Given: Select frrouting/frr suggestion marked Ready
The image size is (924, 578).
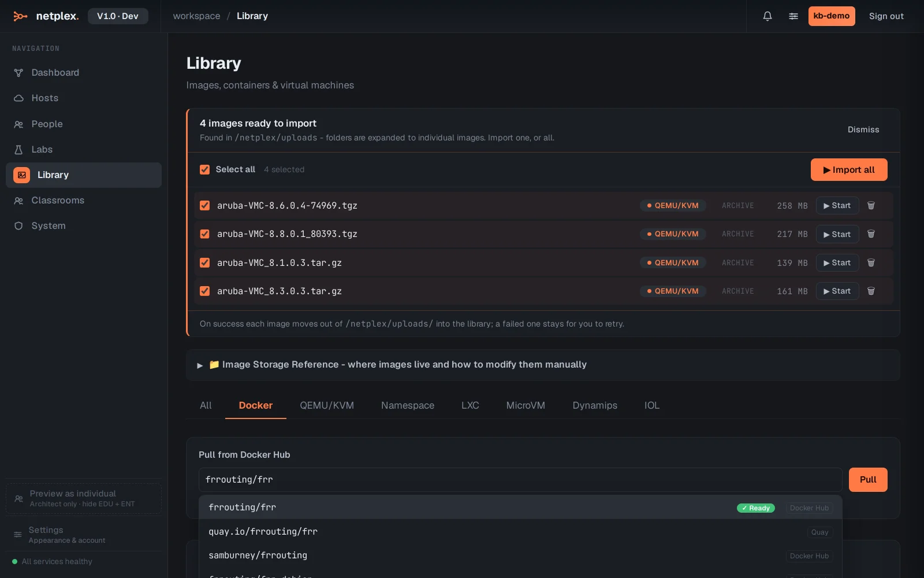Looking at the screenshot, I should 520,507.
